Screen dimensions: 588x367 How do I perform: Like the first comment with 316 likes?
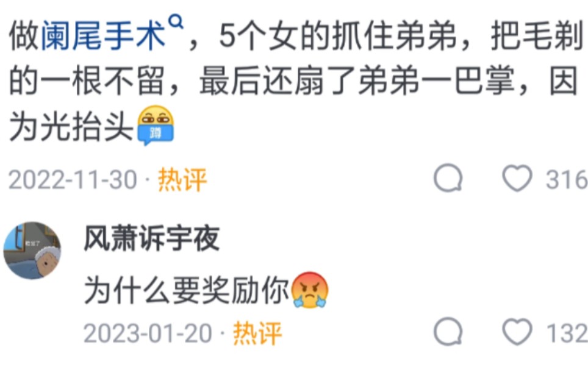(x=517, y=179)
